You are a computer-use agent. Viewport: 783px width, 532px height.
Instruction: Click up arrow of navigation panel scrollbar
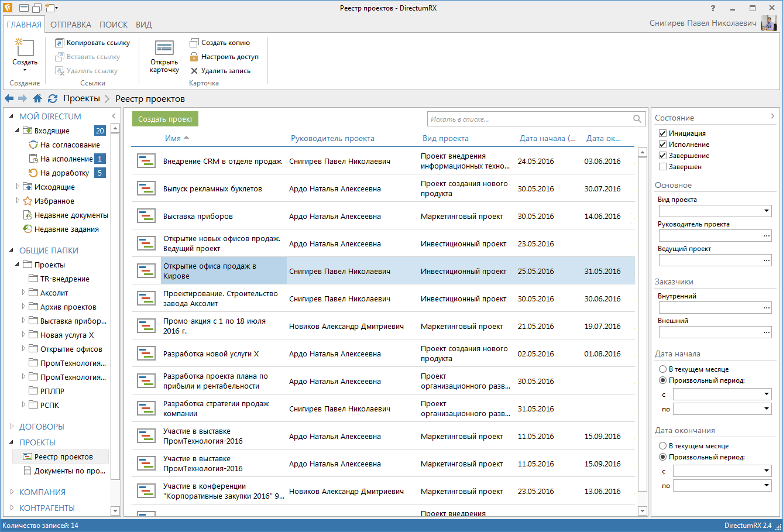pyautogui.click(x=115, y=128)
